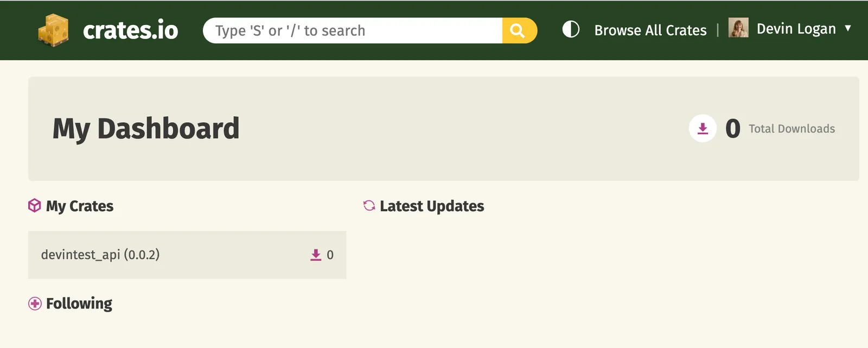Click the My Crates box icon
This screenshot has width=868, height=348.
coord(35,206)
